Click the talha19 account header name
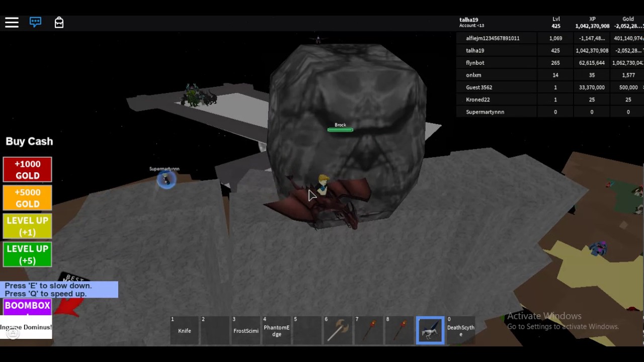Viewport: 644px width, 362px height. pos(468,20)
